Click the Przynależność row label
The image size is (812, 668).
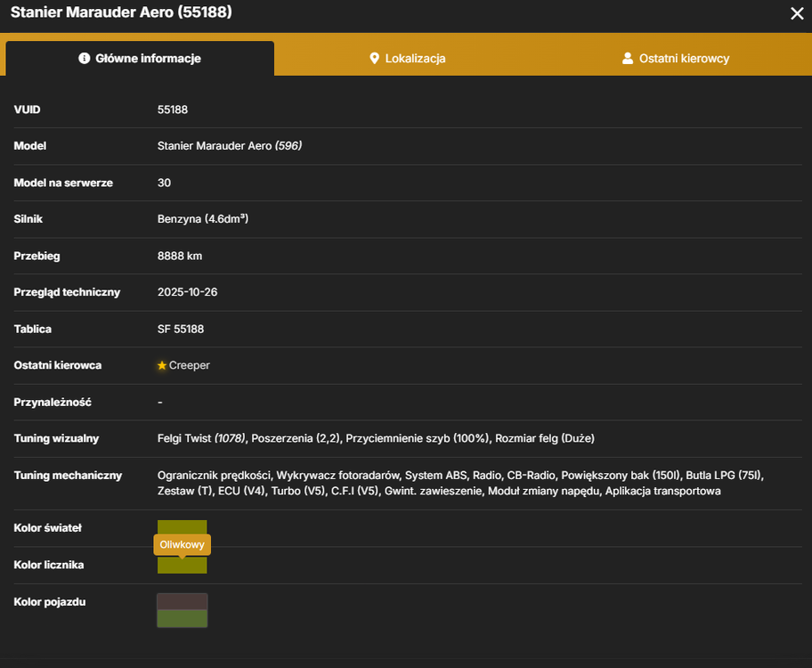point(53,403)
